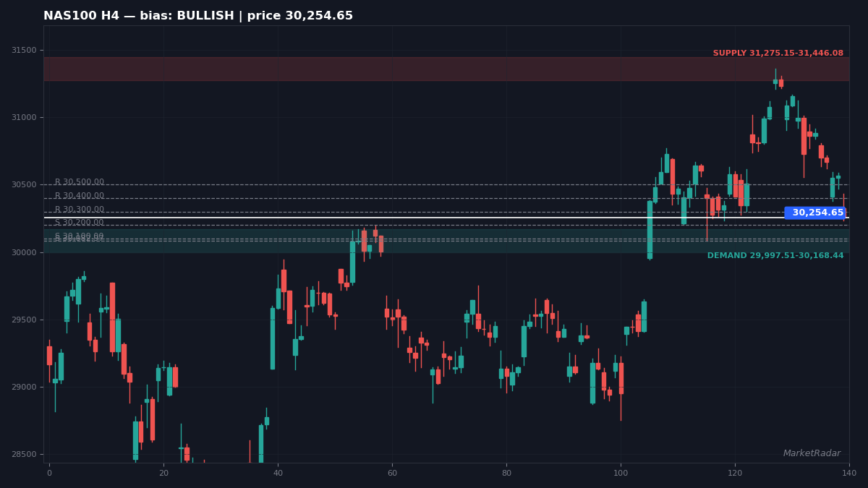Click the 100 bar index axis tick
This screenshot has width=868, height=488.
point(621,473)
